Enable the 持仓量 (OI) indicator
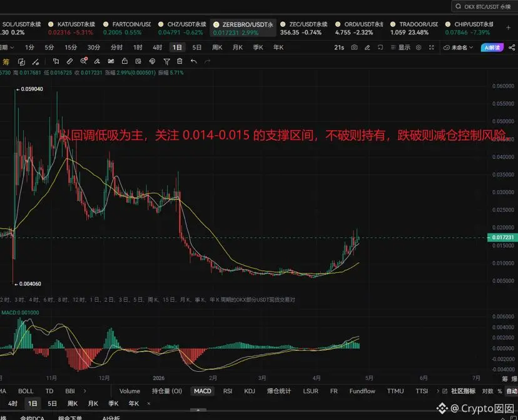The width and height of the screenshot is (518, 420). [x=167, y=391]
